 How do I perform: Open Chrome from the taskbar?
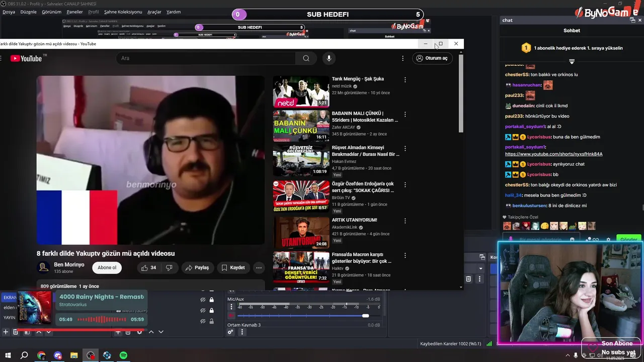41,355
